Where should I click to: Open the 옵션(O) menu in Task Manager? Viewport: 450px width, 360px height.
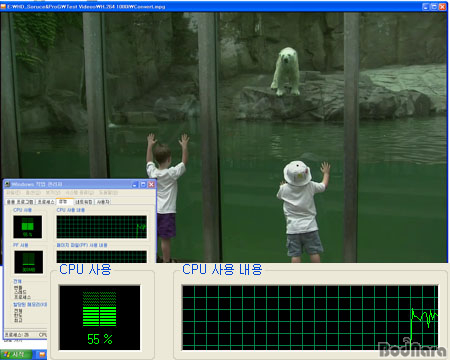click(33, 193)
